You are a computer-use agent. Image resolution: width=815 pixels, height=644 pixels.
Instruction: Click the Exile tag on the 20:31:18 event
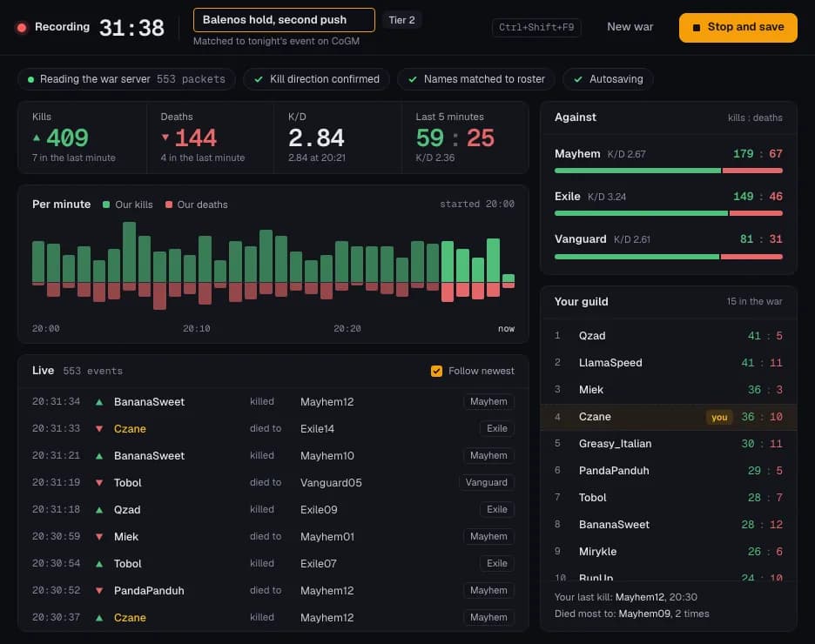pos(497,509)
